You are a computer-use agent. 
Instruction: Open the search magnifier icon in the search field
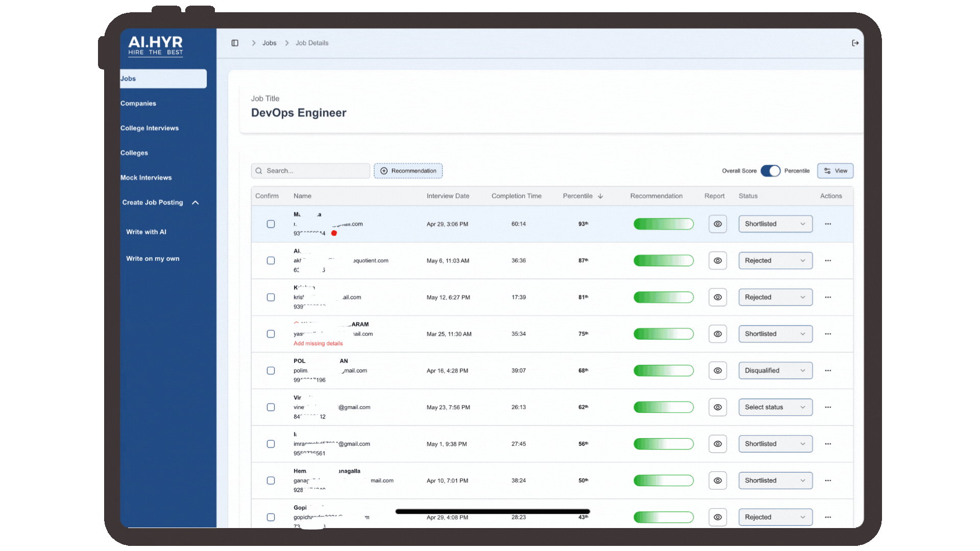click(259, 170)
